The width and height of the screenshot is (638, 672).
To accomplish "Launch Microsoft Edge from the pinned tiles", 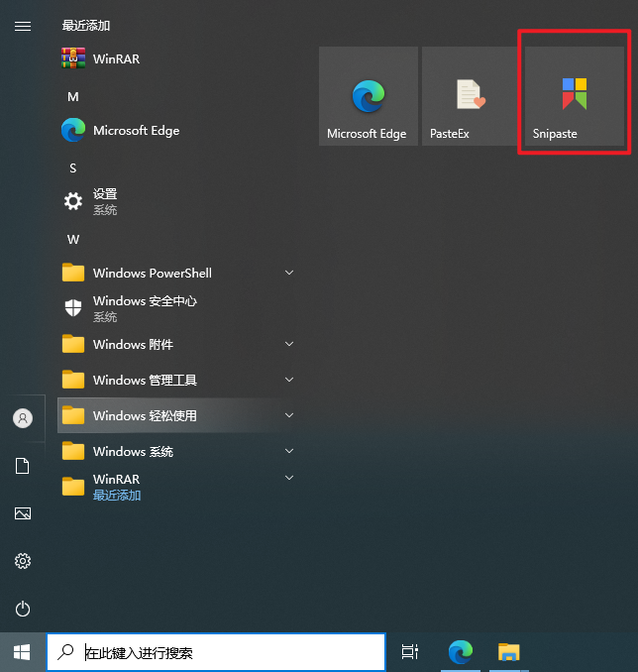I will (369, 96).
